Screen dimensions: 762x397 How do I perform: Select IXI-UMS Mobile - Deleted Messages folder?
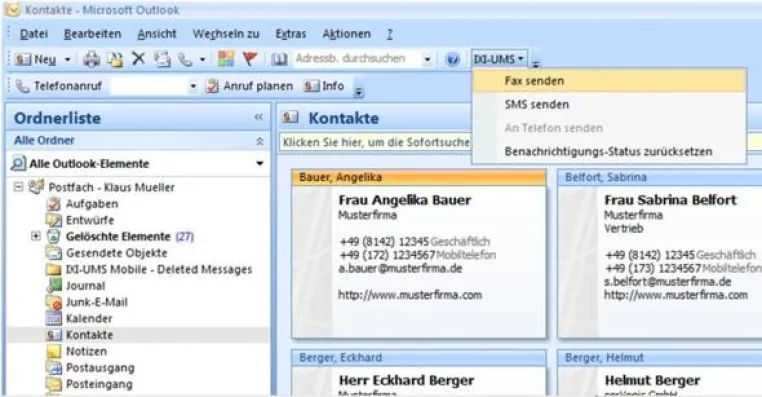[159, 269]
